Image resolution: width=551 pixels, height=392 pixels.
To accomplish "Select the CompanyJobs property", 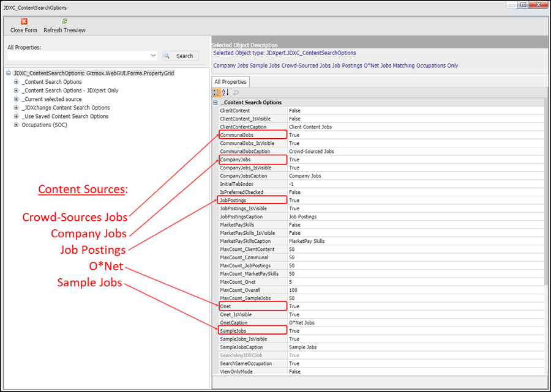I will click(235, 160).
